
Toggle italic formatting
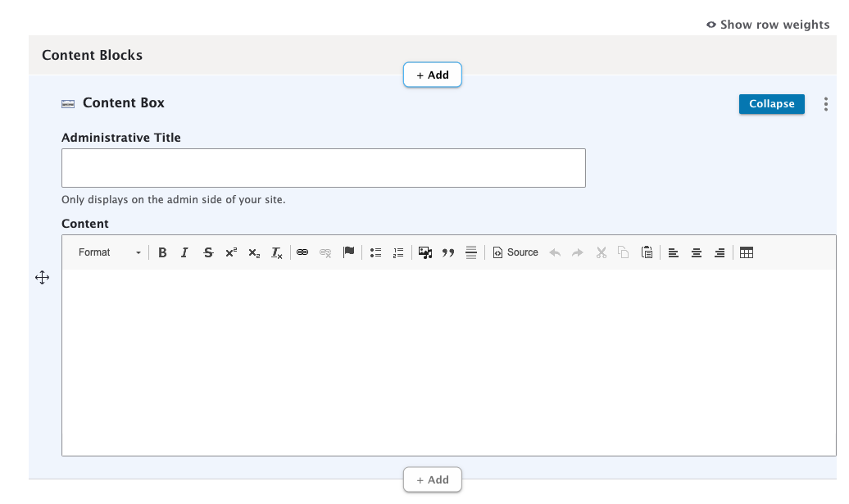184,252
